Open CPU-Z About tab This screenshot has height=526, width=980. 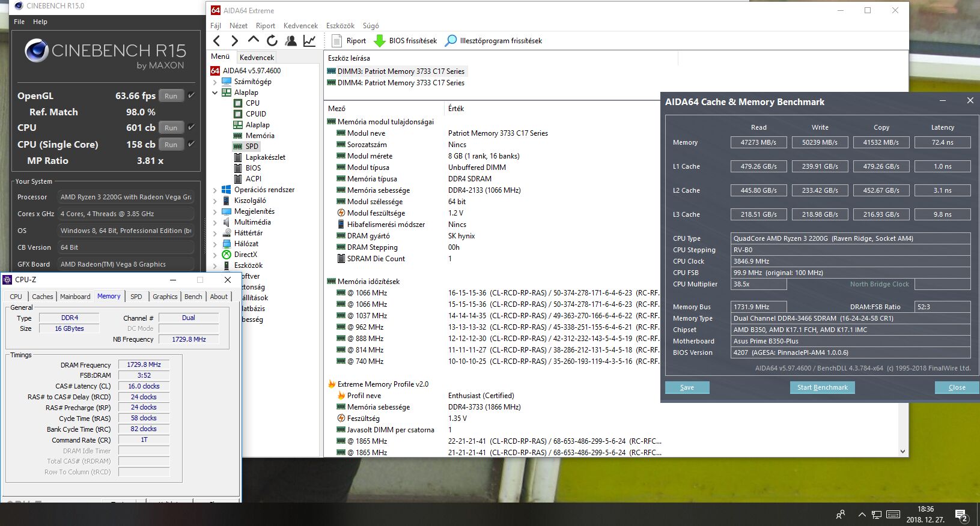click(x=219, y=297)
